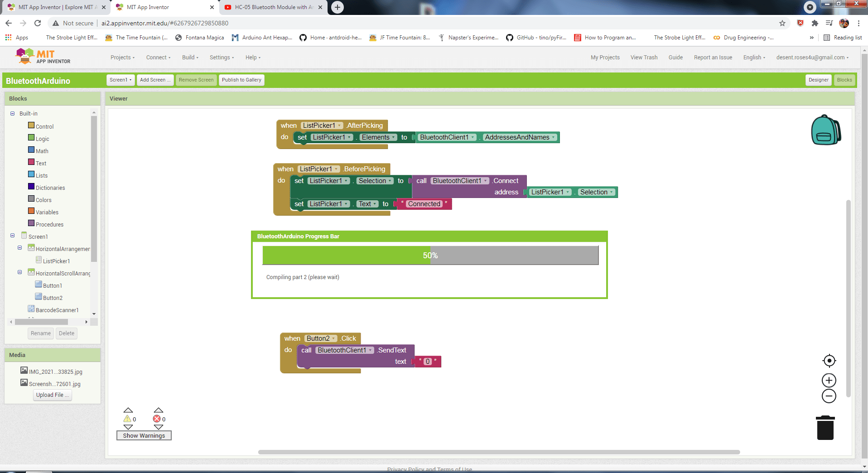Image resolution: width=868 pixels, height=473 pixels.
Task: Open Elements property dropdown in AfterPicking block
Action: [378, 137]
